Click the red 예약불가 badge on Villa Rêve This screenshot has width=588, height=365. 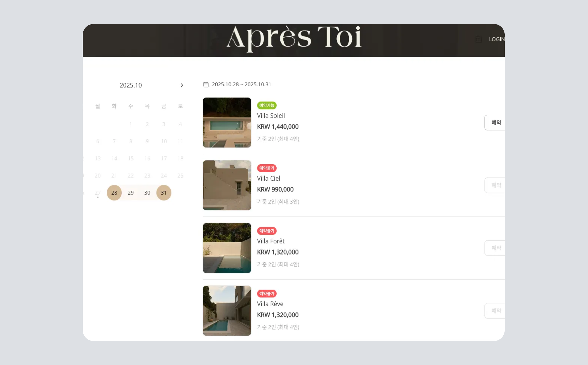267,293
